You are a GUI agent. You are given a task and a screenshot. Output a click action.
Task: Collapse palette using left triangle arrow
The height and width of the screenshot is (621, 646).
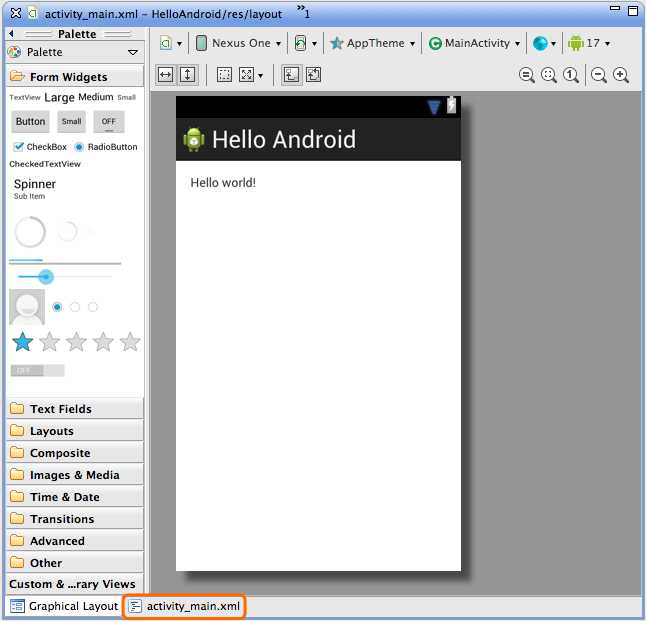[x=12, y=33]
